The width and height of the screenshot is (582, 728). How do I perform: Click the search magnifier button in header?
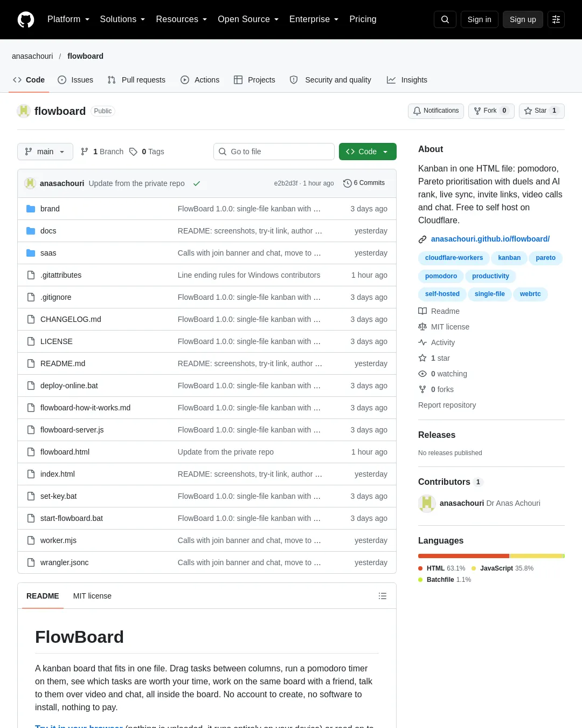pyautogui.click(x=445, y=19)
